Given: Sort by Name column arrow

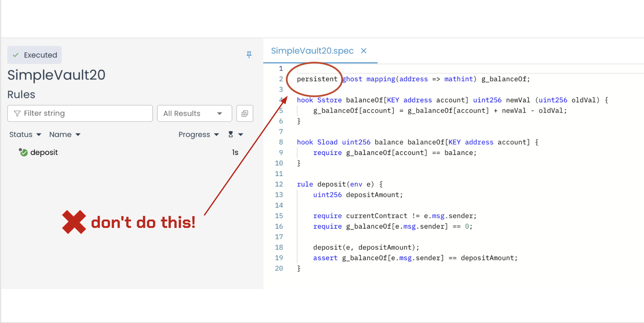Looking at the screenshot, I should tap(78, 135).
